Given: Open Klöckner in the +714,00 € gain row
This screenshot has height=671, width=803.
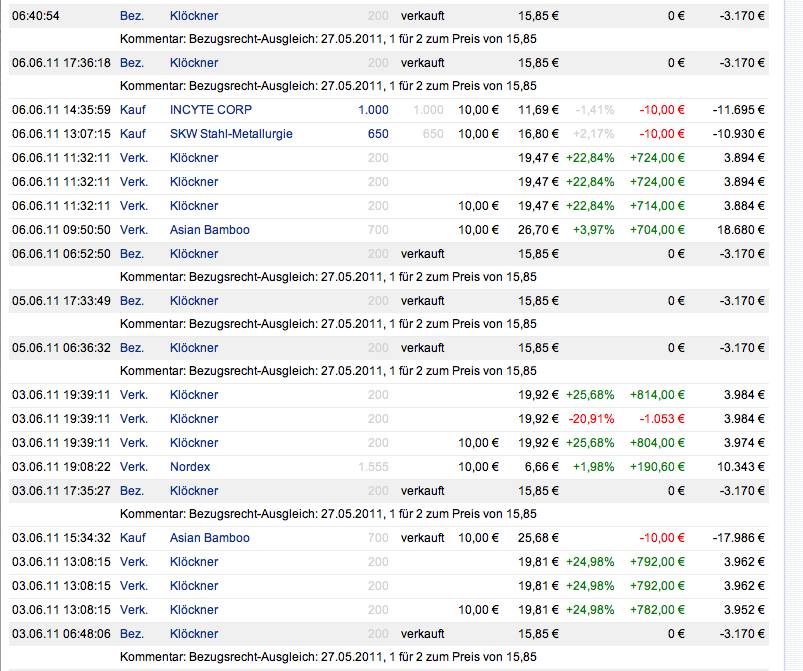Looking at the screenshot, I should tap(194, 206).
